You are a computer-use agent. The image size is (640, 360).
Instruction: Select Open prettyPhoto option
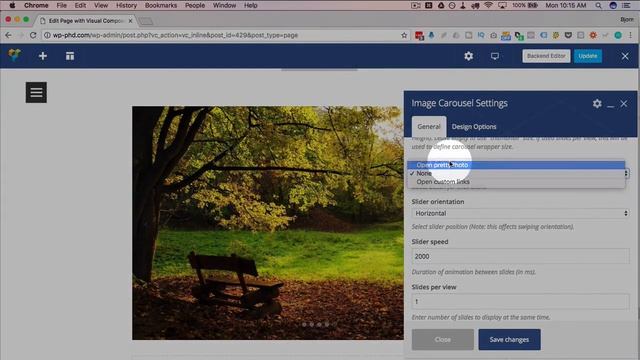[x=516, y=165]
